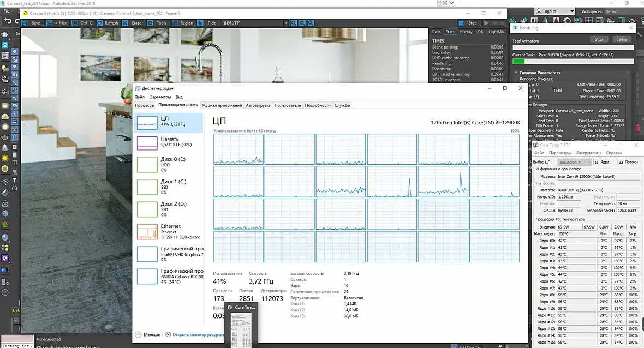Switch to the Процессы tab in Task Manager

point(145,105)
